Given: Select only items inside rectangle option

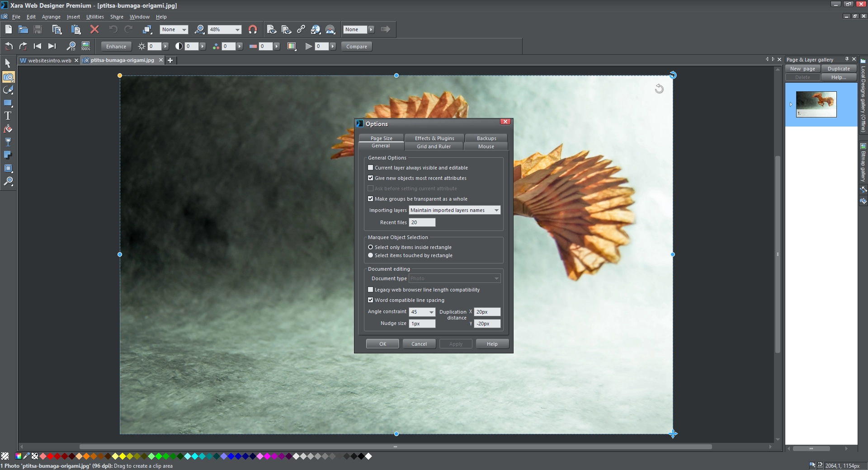Looking at the screenshot, I should (371, 247).
